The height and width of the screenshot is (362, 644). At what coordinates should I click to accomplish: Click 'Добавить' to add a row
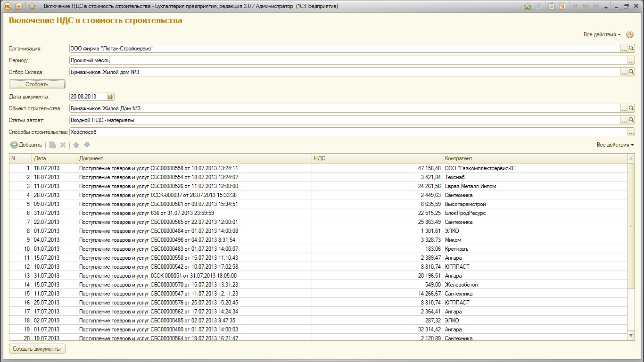coord(26,145)
